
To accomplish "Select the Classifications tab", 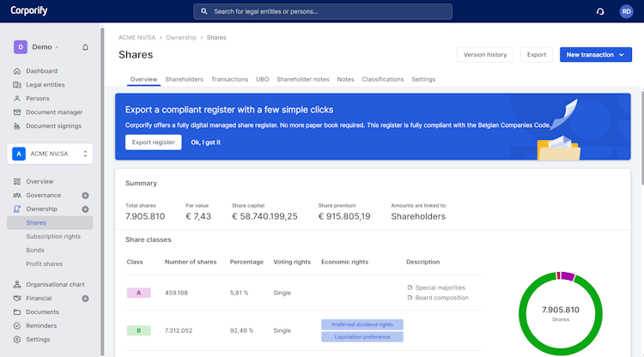I will pyautogui.click(x=382, y=79).
